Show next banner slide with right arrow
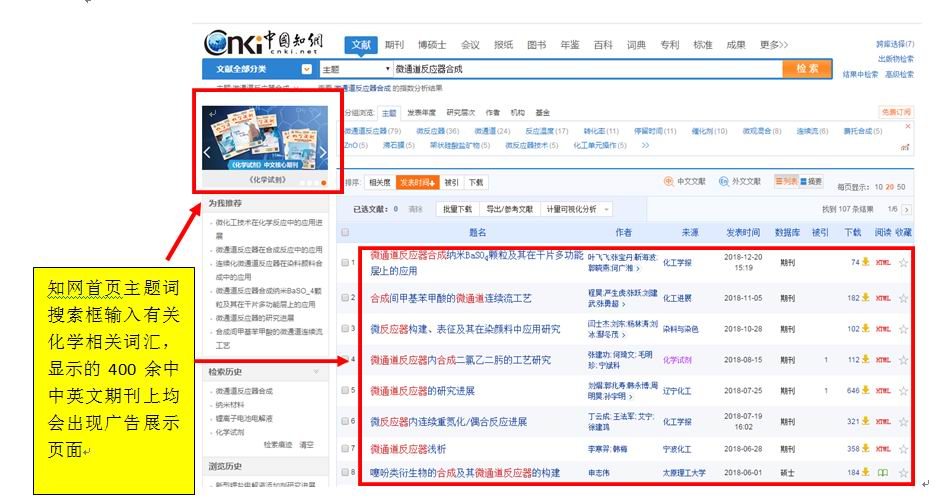The image size is (945, 497). point(325,153)
